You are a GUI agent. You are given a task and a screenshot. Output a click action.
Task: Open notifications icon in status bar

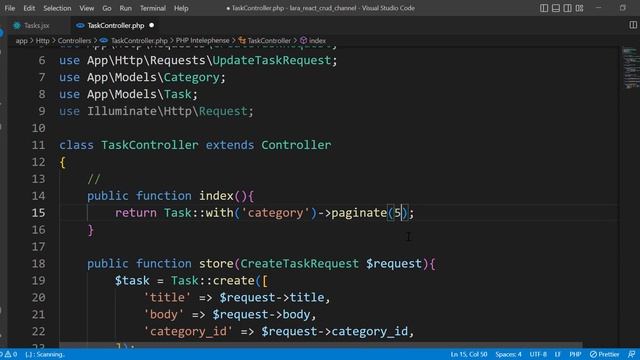point(631,354)
